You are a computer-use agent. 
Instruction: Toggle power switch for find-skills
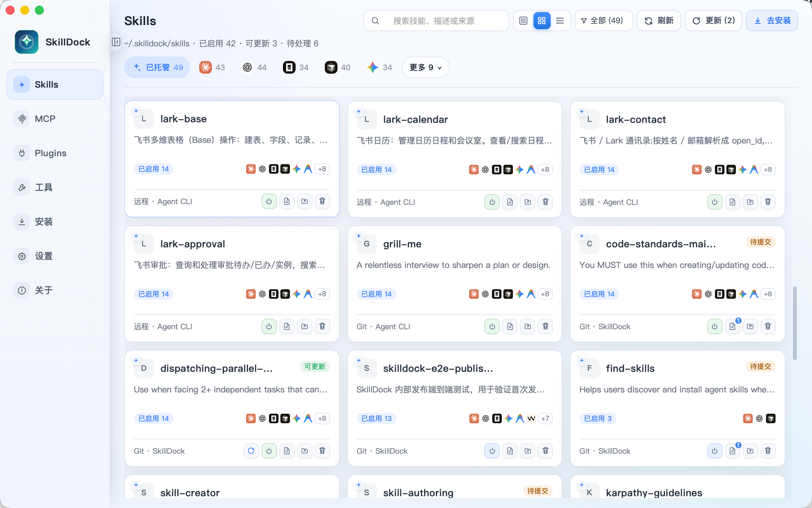tap(715, 451)
